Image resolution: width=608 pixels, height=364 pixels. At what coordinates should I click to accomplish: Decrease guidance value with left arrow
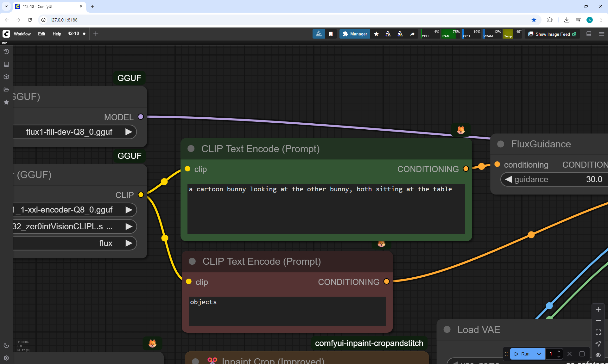[x=508, y=179]
